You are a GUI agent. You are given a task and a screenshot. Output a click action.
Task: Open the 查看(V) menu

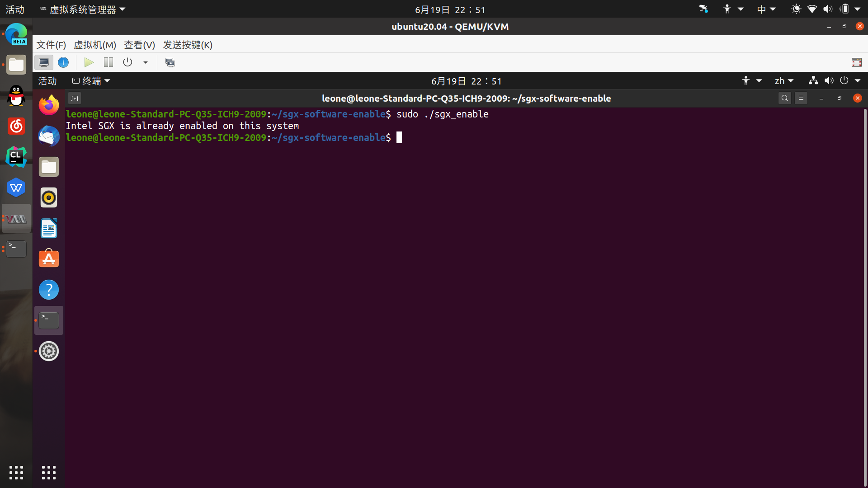pyautogui.click(x=139, y=45)
